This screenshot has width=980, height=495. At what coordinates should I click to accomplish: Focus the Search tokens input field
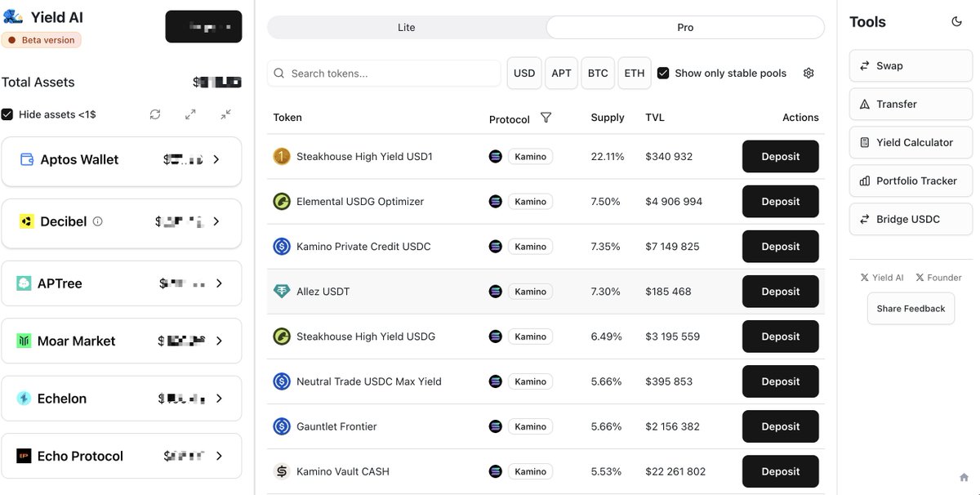point(384,73)
